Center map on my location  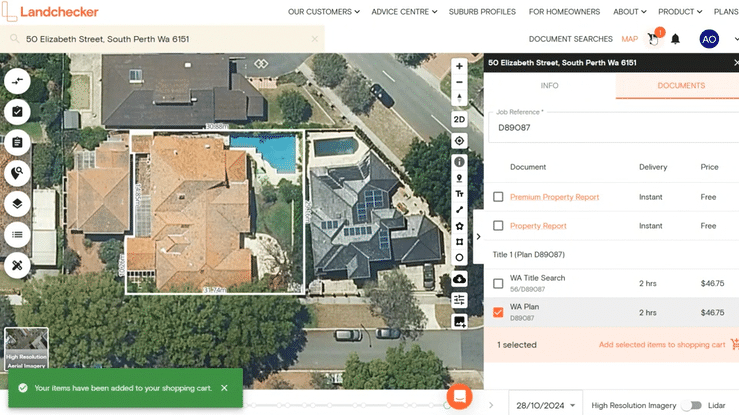click(459, 141)
